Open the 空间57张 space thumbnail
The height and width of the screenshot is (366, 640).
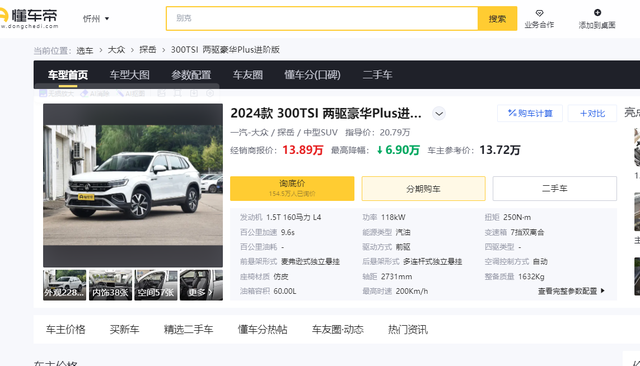coord(156,285)
